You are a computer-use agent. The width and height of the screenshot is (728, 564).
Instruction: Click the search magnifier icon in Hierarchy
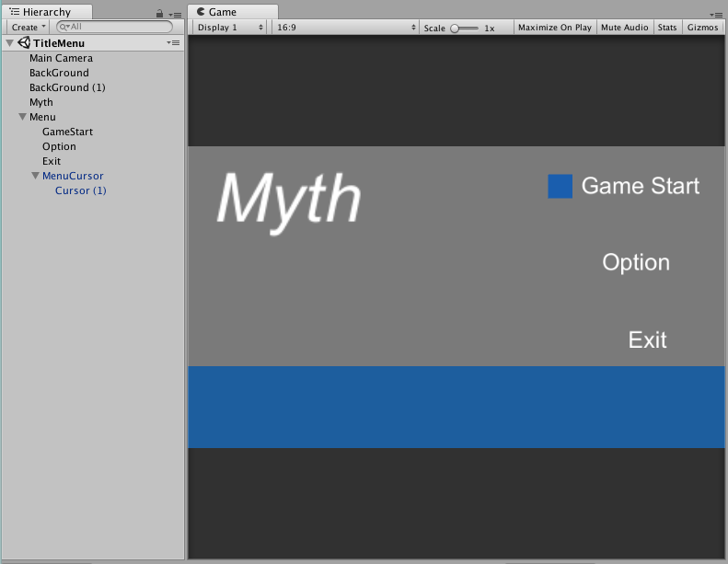tap(64, 27)
